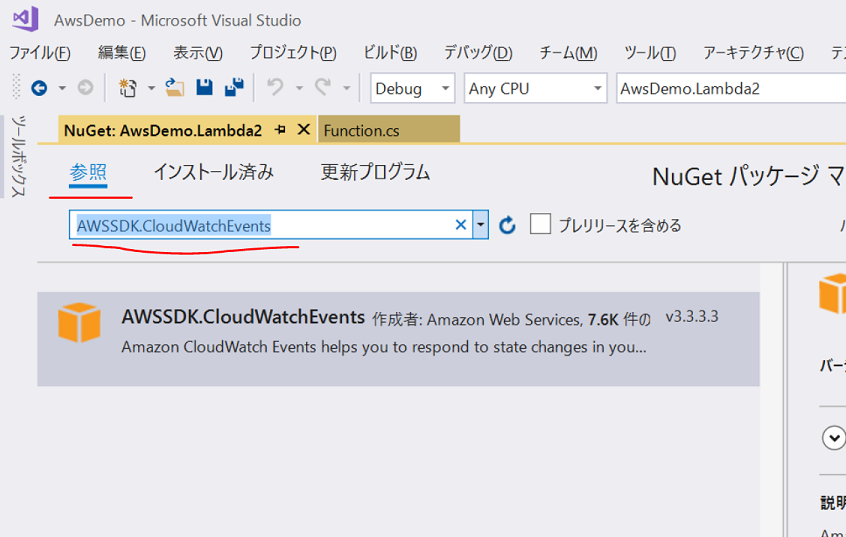Viewport: 846px width, 537px height.
Task: Click the AWSSDK.CloudWatchEvents orange box icon
Action: point(79,323)
